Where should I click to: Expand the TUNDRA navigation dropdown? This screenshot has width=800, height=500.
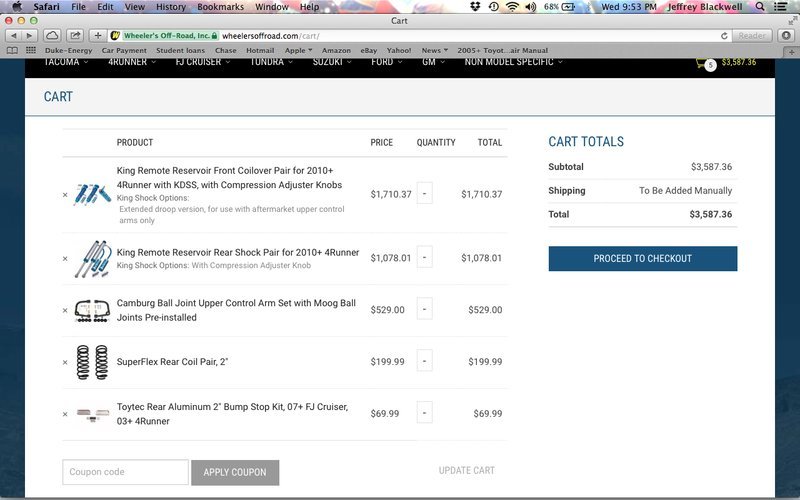pos(271,62)
